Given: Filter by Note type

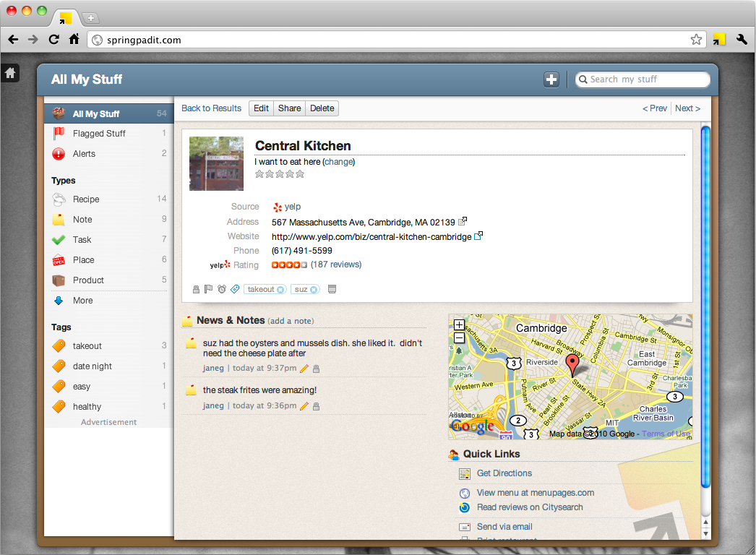Looking at the screenshot, I should coord(109,220).
